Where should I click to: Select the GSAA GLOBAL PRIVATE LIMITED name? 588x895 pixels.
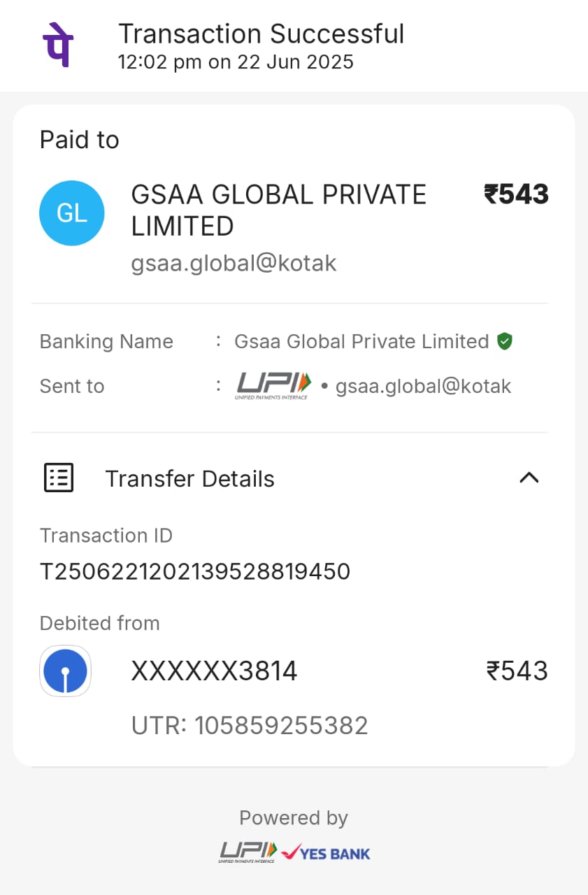[x=278, y=210]
